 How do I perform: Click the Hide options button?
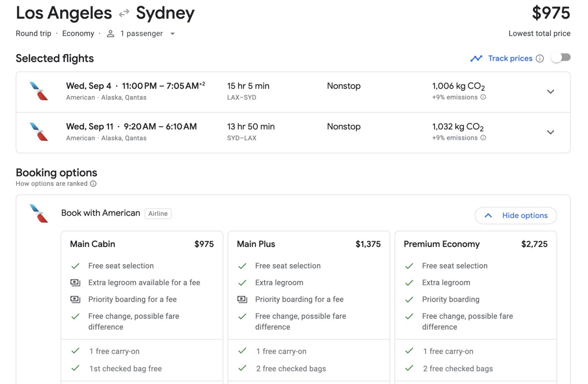[x=515, y=215]
